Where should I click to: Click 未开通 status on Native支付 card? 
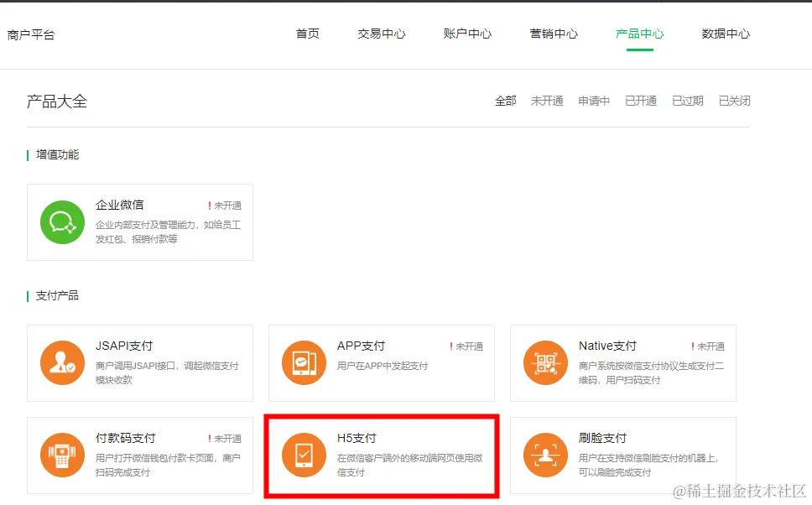[x=708, y=346]
